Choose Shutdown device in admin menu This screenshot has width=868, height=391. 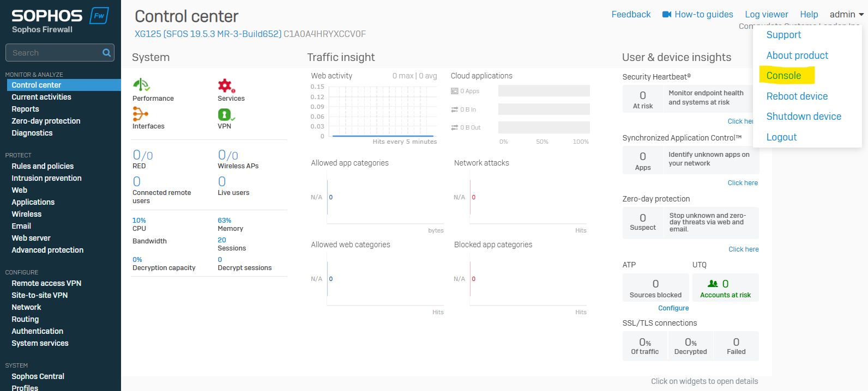pos(804,117)
